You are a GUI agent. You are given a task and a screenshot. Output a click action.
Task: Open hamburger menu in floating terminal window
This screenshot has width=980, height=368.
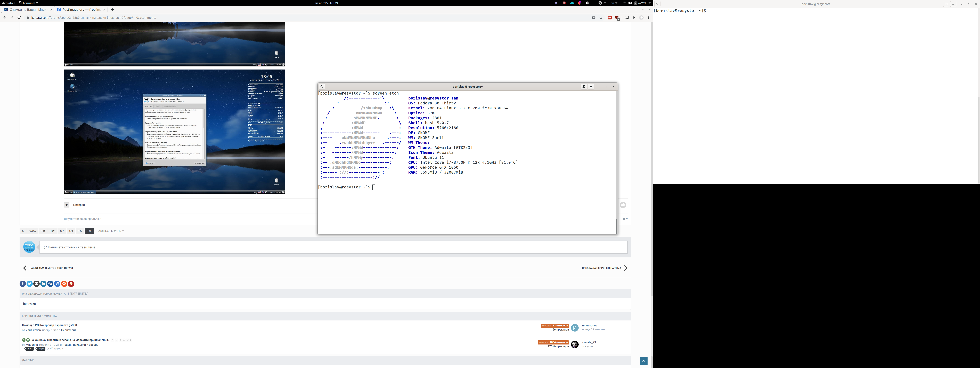[x=591, y=87]
